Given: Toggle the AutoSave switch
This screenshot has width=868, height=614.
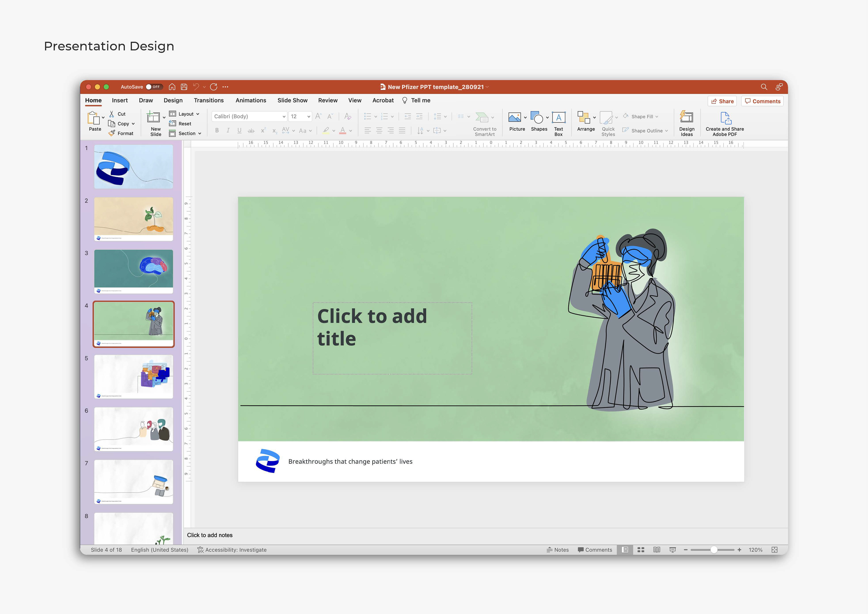Looking at the screenshot, I should [154, 87].
